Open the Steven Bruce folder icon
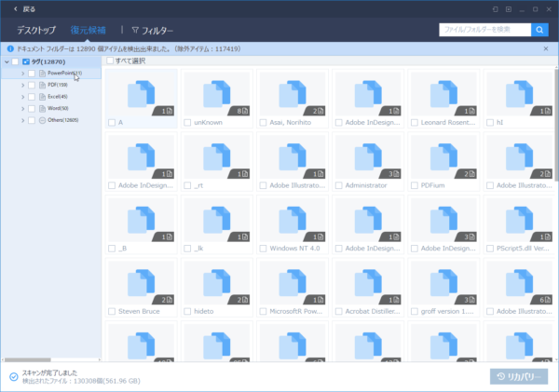This screenshot has width=559, height=392. (142, 283)
